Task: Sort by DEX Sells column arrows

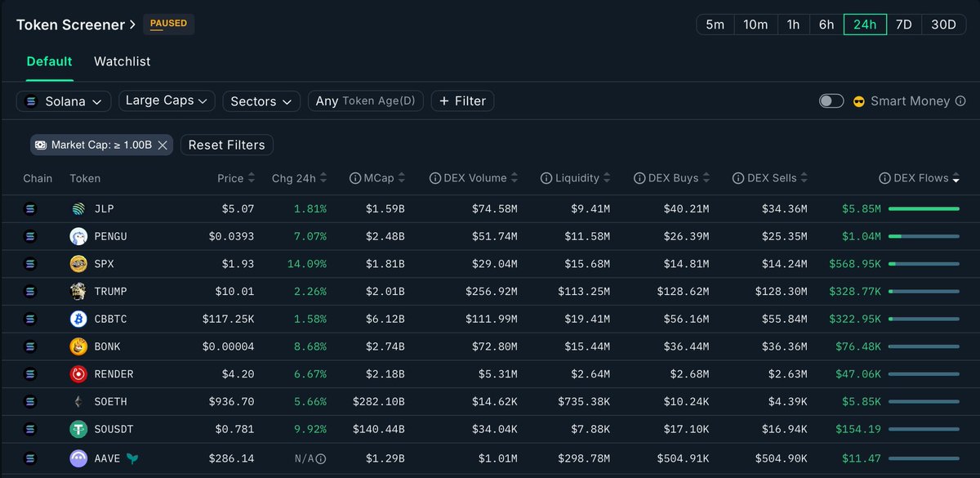Action: tap(804, 178)
